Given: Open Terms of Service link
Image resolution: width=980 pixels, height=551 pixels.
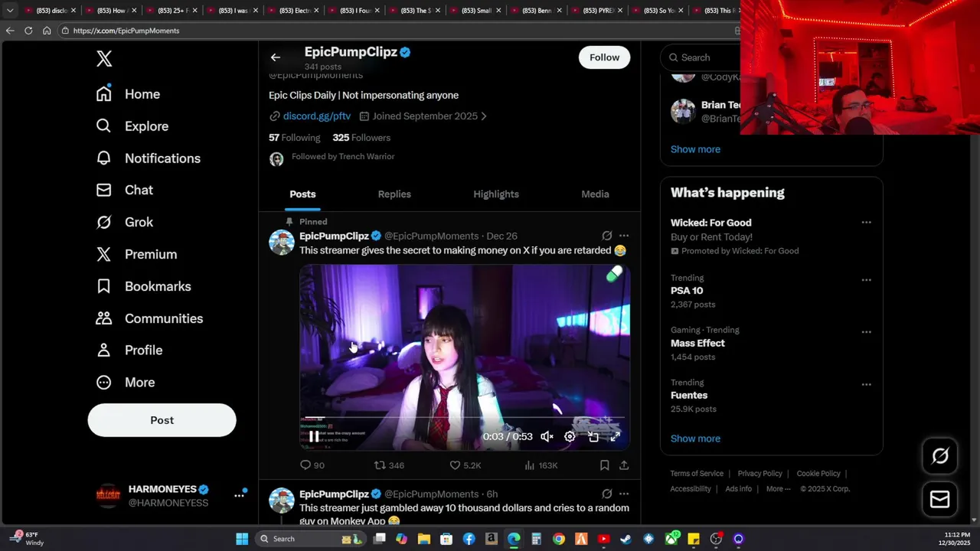Looking at the screenshot, I should 697,474.
